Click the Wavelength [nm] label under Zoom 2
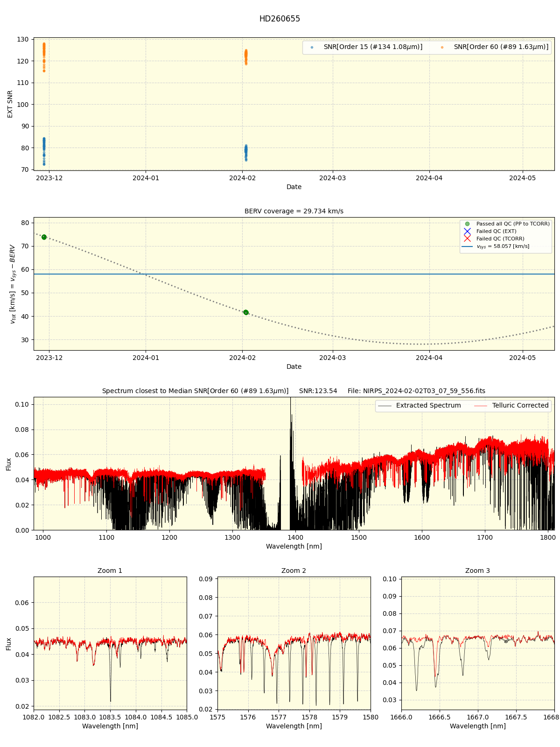Image resolution: width=560 pixels, height=747 pixels. coord(294,726)
